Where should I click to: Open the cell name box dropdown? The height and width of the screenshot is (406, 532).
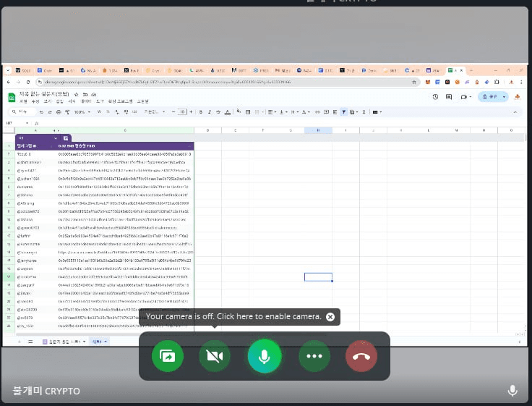point(28,122)
